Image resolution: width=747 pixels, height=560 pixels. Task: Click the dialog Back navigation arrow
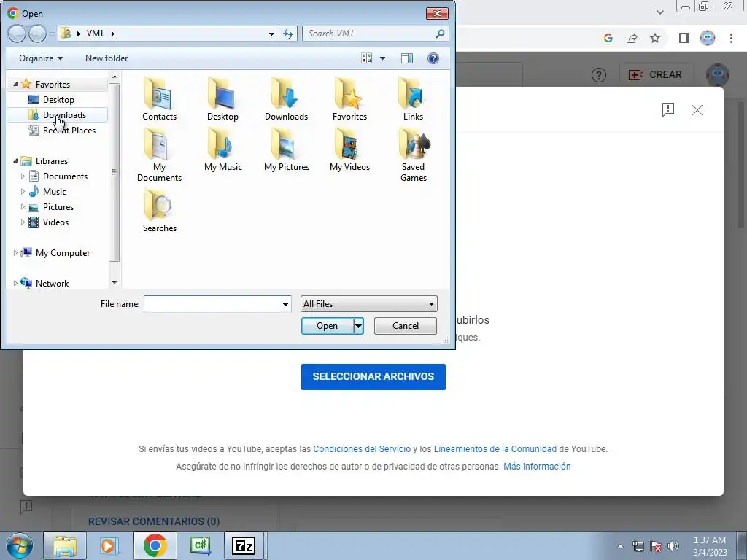click(17, 34)
